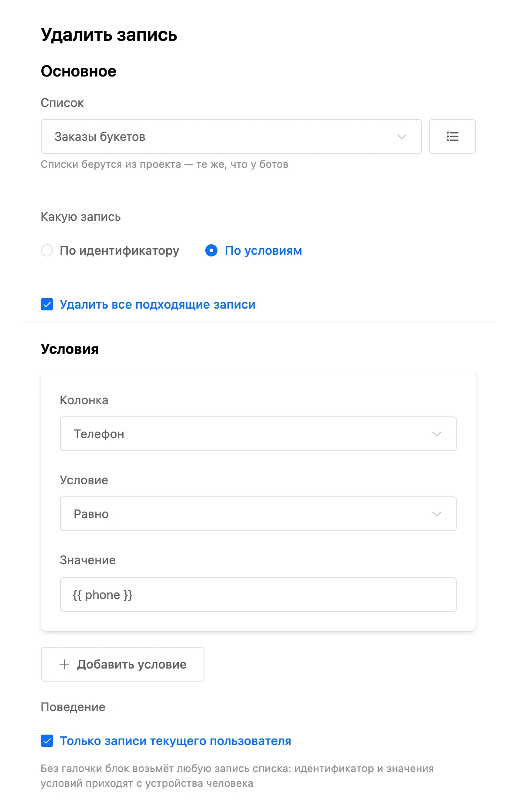Open list view via bulleted-list icon button
This screenshot has width=515, height=812.
tap(452, 136)
